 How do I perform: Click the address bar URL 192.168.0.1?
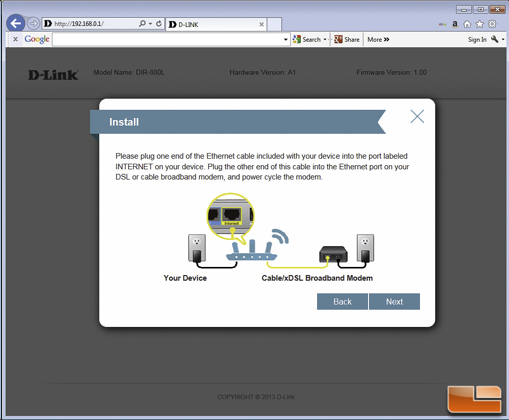79,24
